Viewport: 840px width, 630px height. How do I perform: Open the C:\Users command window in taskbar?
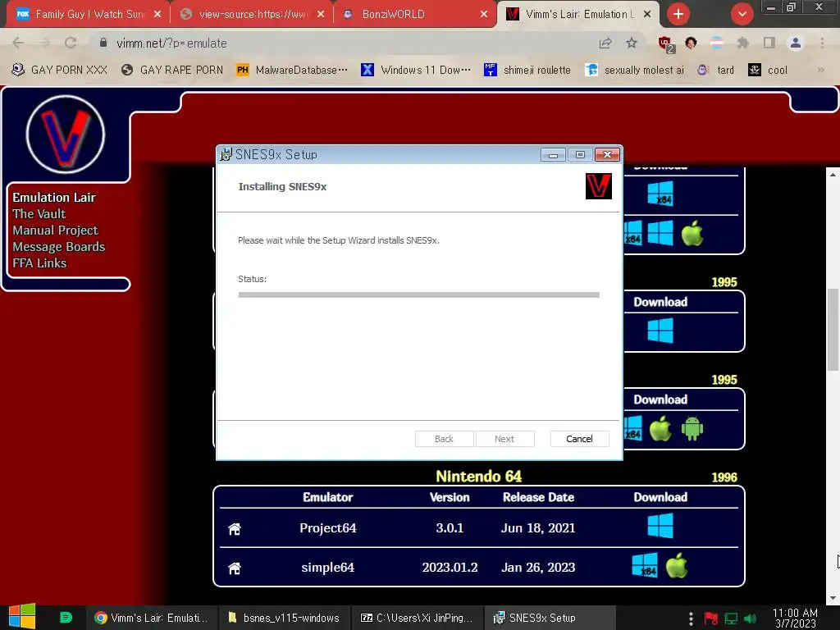(417, 618)
